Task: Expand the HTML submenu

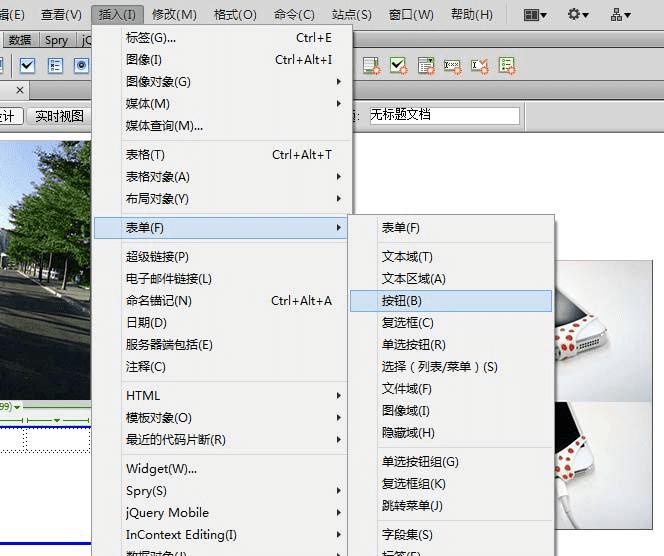Action: 338,396
